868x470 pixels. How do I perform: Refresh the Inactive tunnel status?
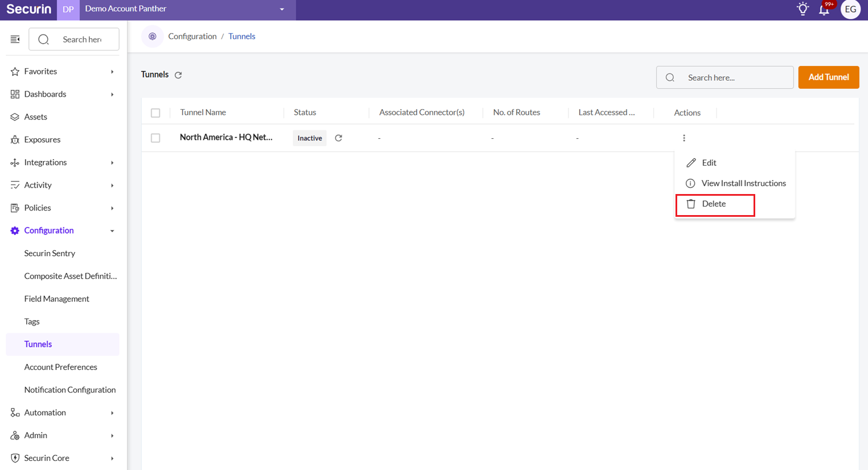click(x=338, y=138)
